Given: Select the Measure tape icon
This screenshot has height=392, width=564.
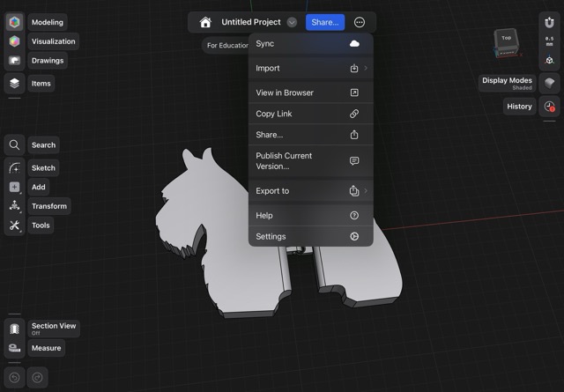Looking at the screenshot, I should 14,348.
